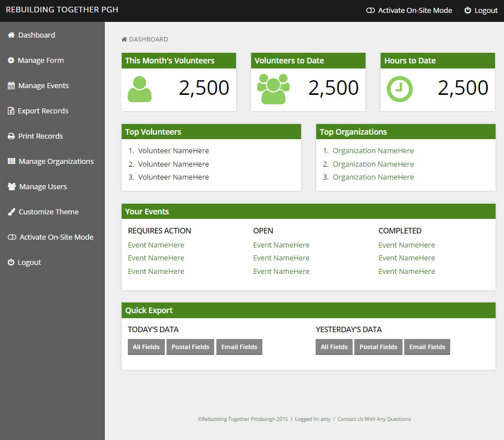504x440 pixels.
Task: Click first Volunteer NameHere in Top Volunteers
Action: click(x=174, y=150)
